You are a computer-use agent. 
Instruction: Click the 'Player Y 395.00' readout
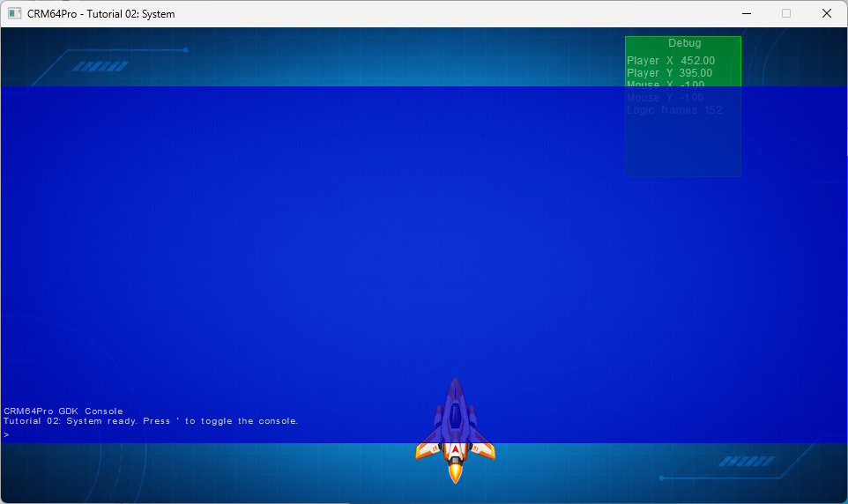coord(670,73)
